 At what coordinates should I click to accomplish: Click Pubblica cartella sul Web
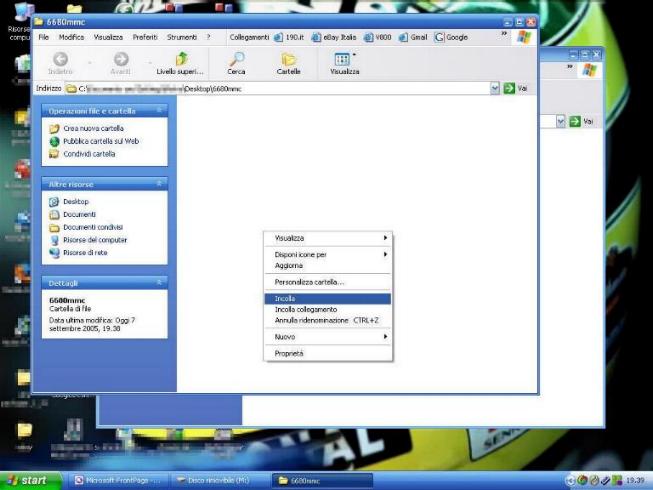101,141
